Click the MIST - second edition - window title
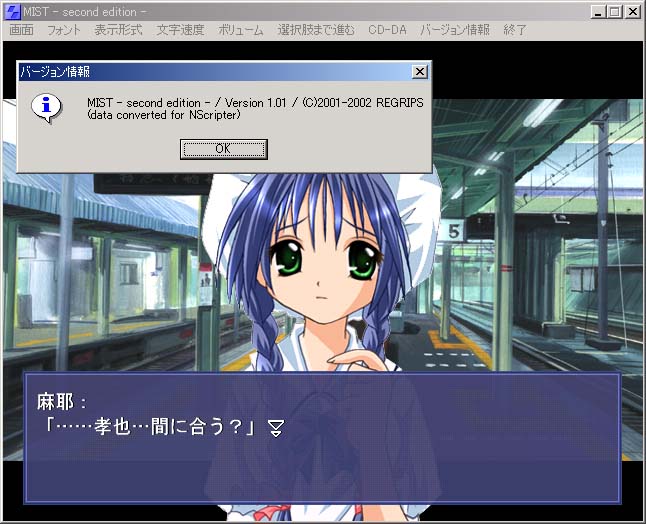This screenshot has height=524, width=646. [x=84, y=12]
